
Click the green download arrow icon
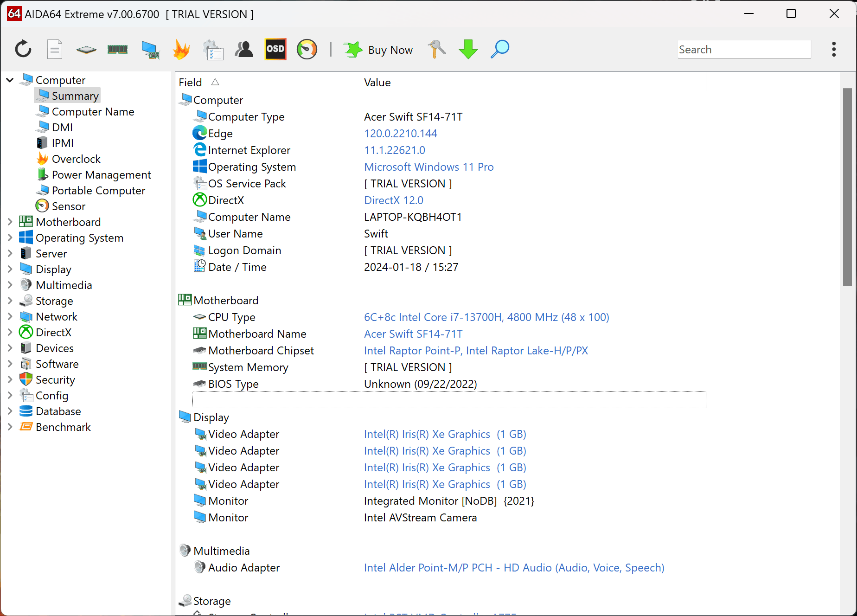click(468, 49)
